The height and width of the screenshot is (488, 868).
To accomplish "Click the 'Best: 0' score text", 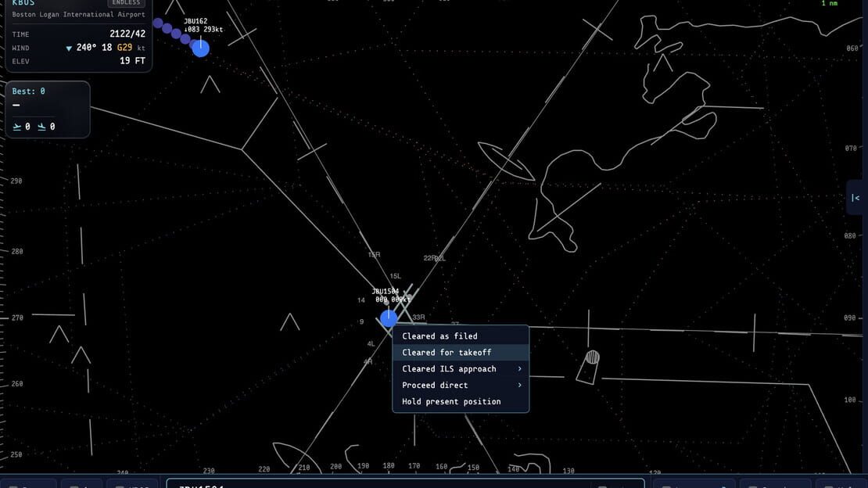I will coord(29,91).
